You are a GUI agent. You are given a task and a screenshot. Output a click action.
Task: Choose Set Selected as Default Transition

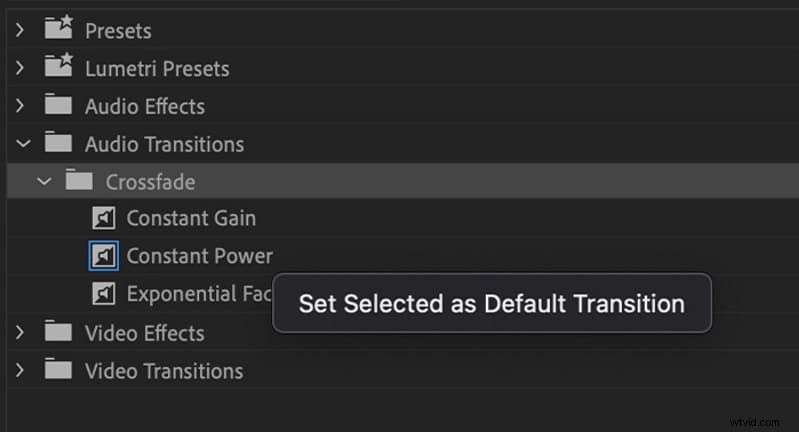point(491,303)
